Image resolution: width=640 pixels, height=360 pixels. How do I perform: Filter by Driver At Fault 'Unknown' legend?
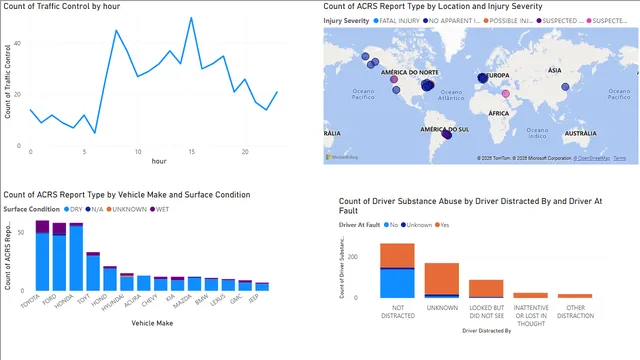tap(416, 225)
